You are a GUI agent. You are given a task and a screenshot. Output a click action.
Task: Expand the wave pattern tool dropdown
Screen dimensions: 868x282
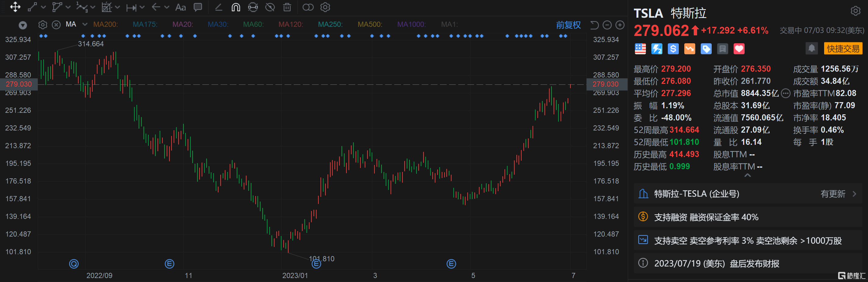click(x=93, y=7)
